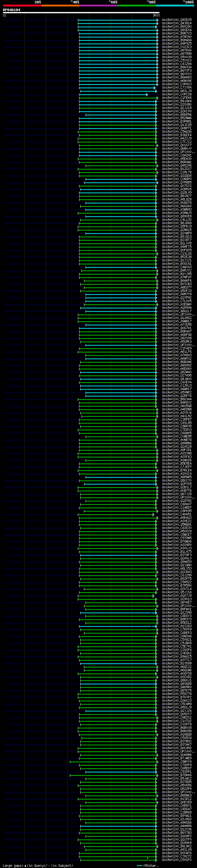Viewport: 197px width, 868px height.
Task: Select hit UniRef100_C0PH23
Action: click(176, 84)
